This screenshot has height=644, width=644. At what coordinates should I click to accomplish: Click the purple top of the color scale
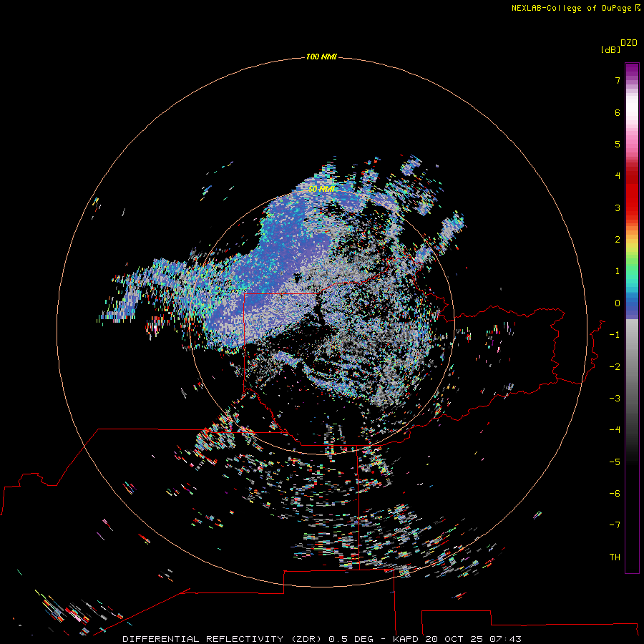coord(632,70)
